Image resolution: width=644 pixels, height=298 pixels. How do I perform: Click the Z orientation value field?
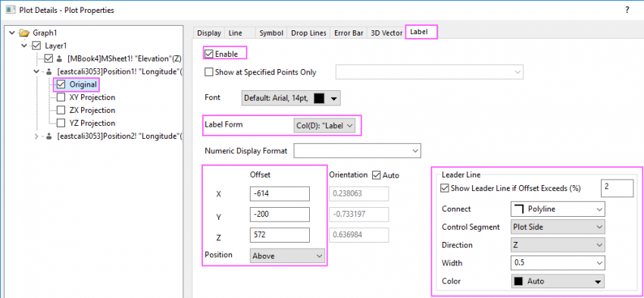(359, 235)
